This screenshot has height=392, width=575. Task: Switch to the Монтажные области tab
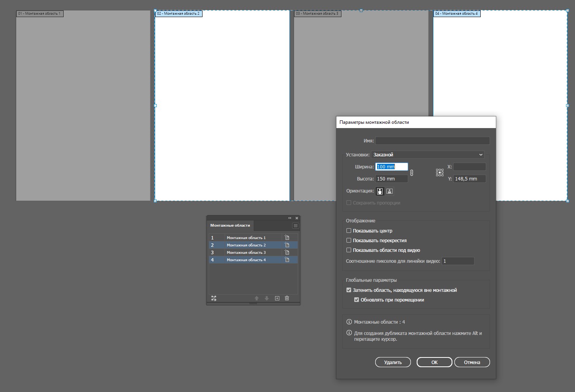(x=230, y=225)
